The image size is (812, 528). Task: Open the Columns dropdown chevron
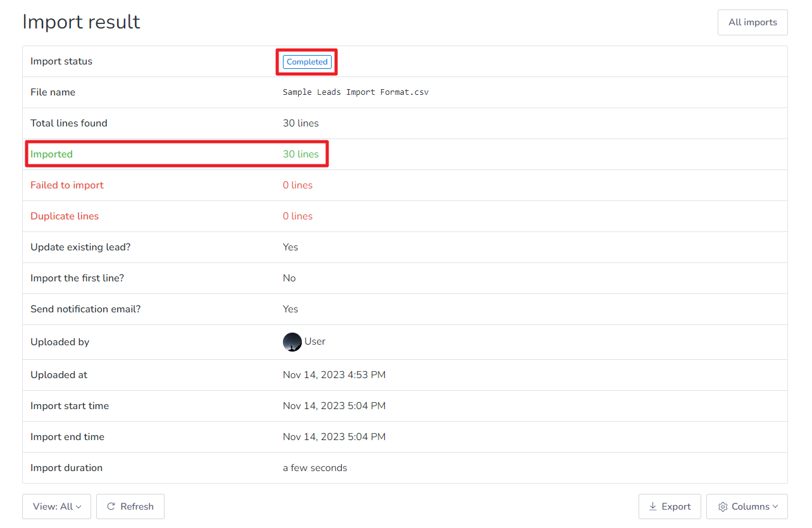(x=775, y=507)
